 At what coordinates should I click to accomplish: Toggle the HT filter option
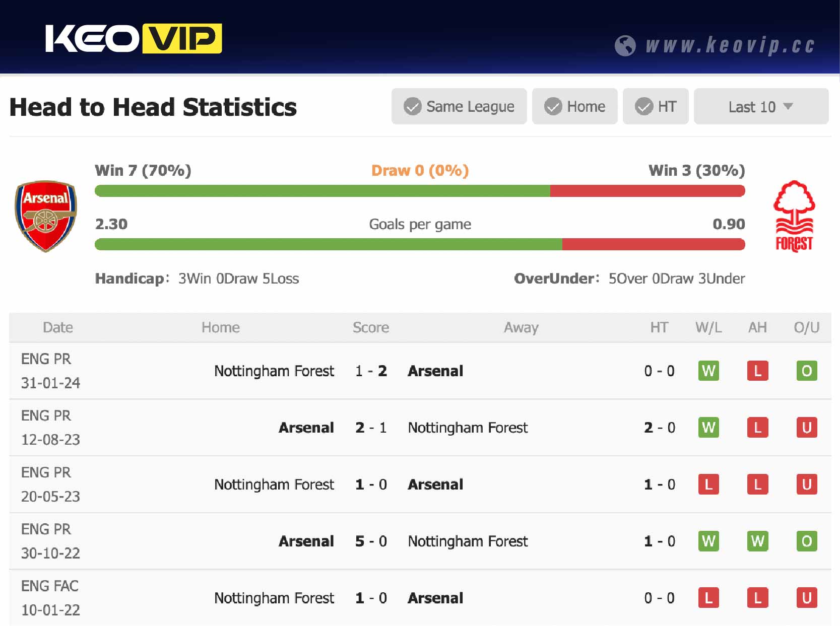pos(656,106)
